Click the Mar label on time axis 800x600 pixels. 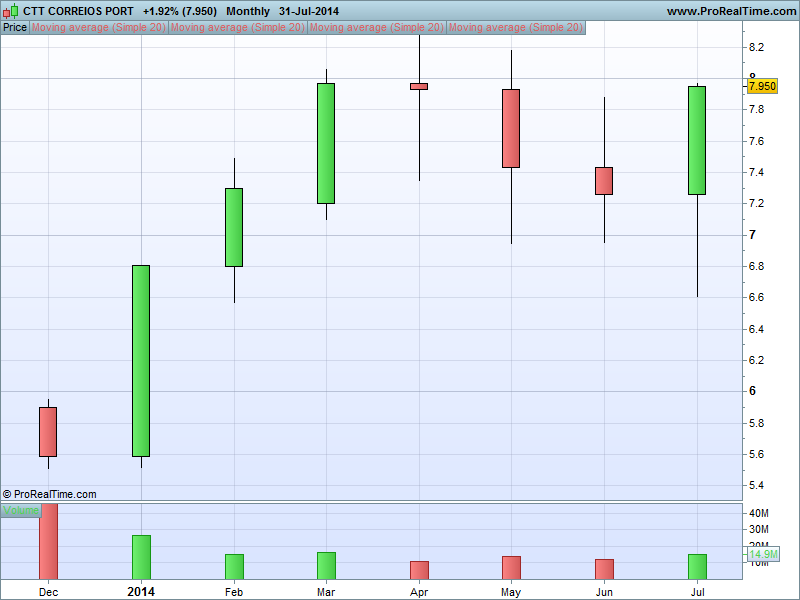[326, 592]
